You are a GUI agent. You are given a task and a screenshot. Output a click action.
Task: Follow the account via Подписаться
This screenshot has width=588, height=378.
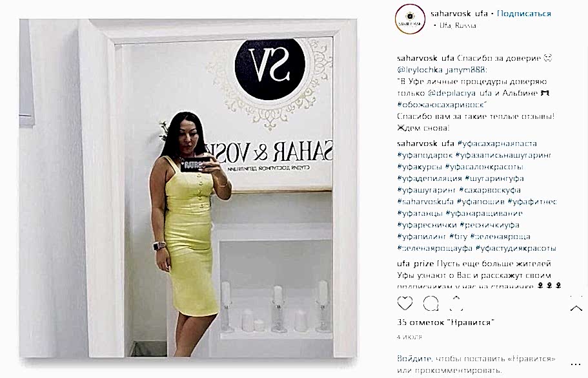pos(524,14)
